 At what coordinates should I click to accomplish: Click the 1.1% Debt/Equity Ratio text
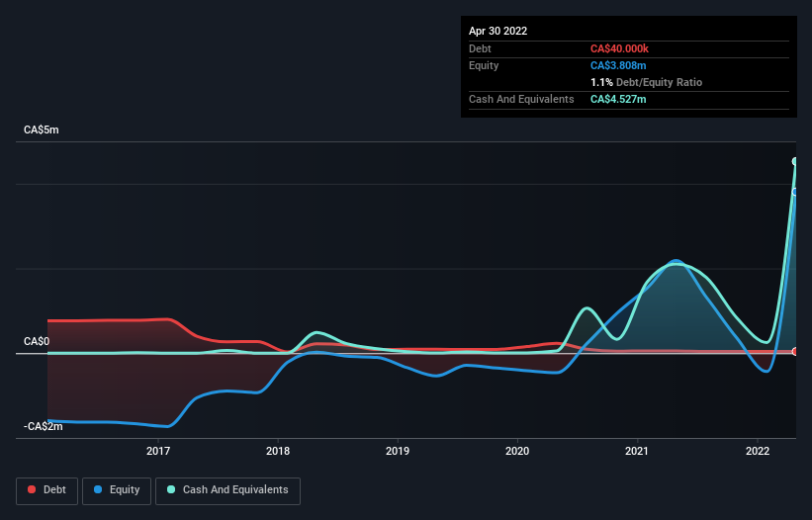[x=646, y=82]
